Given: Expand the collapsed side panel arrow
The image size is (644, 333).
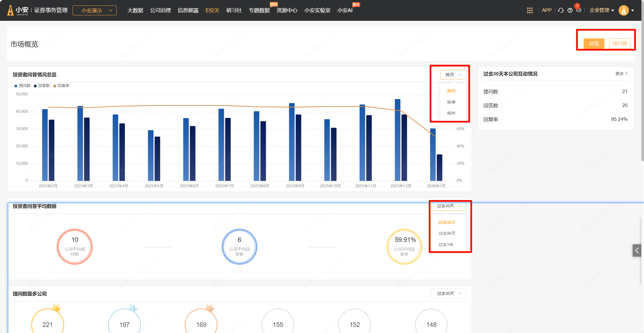Looking at the screenshot, I should coord(637,250).
